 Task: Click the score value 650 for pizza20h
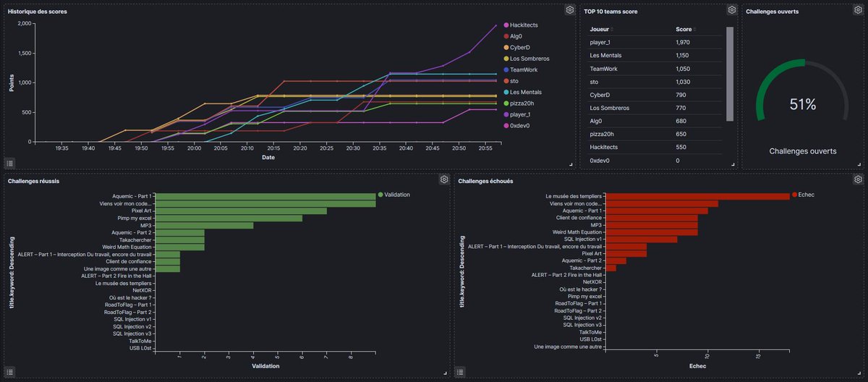tap(681, 134)
